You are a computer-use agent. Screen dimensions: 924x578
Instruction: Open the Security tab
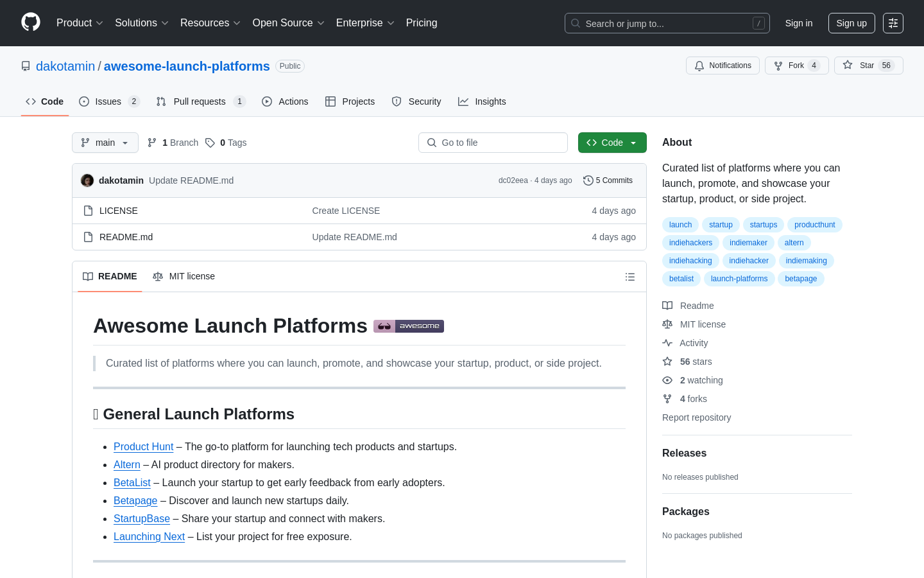click(x=416, y=101)
